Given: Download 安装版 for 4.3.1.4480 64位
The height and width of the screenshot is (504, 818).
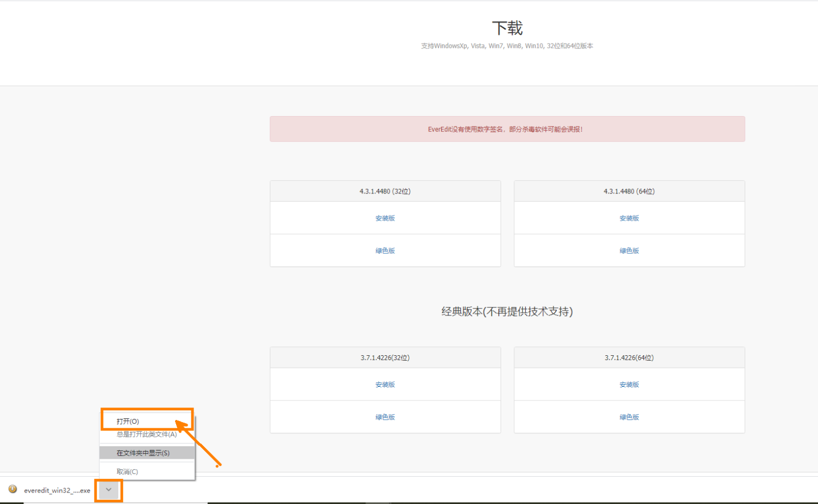Looking at the screenshot, I should click(x=629, y=218).
